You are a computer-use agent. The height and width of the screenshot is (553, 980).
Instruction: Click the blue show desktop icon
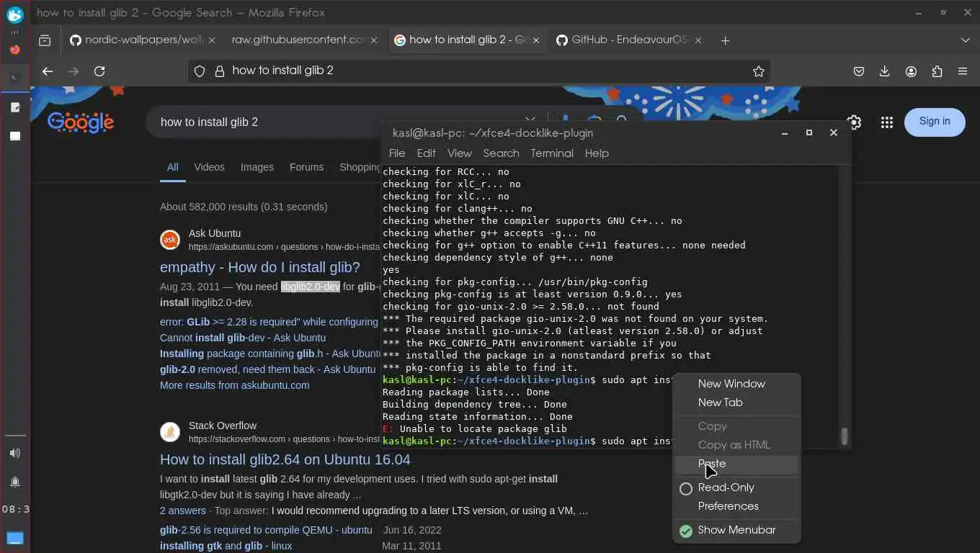15,538
